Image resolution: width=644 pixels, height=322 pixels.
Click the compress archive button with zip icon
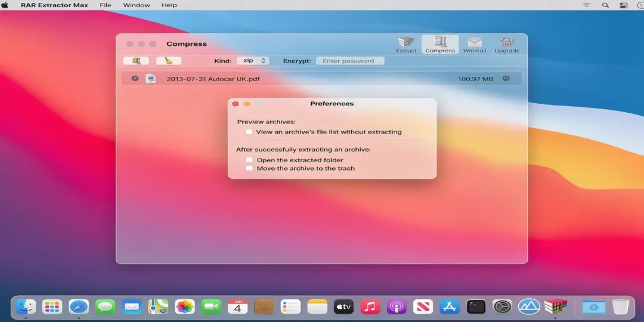pos(136,61)
